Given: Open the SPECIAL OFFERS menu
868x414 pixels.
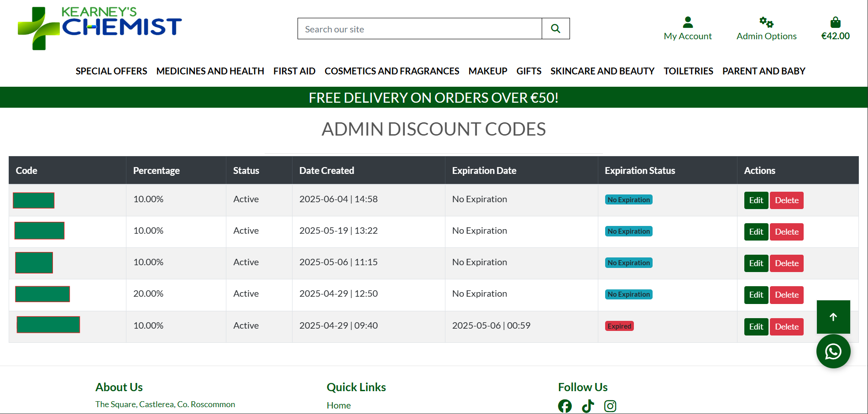Looking at the screenshot, I should click(111, 71).
